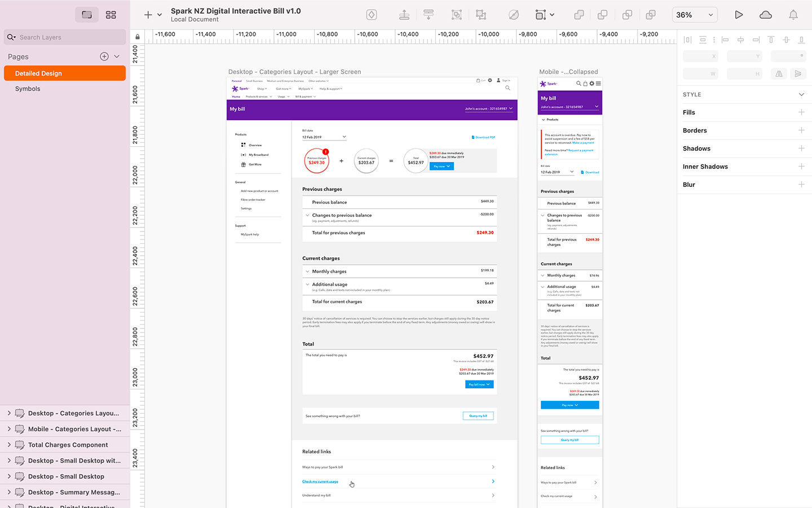The height and width of the screenshot is (508, 812).
Task: Click align top edges icon
Action: click(771, 40)
